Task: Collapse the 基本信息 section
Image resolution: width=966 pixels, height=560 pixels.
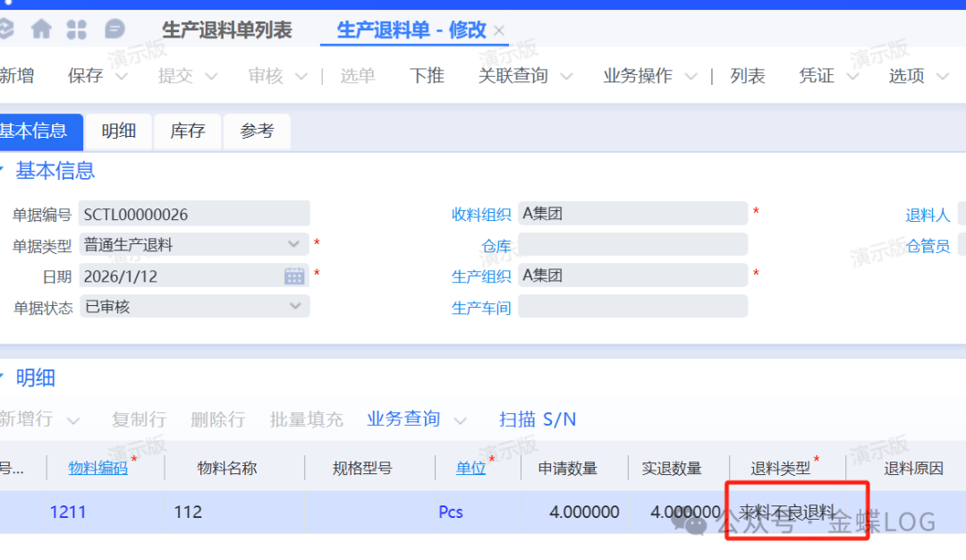Action: coord(3,170)
